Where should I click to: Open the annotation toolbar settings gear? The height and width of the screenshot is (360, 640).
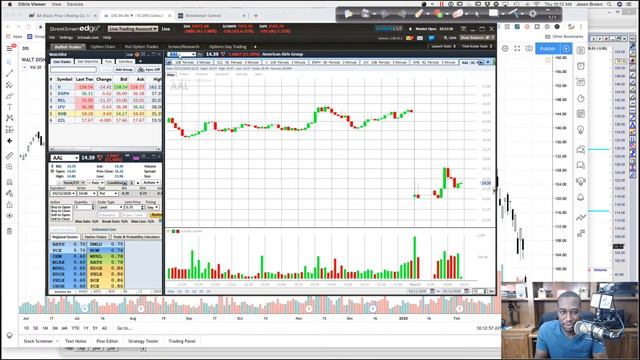(533, 13)
